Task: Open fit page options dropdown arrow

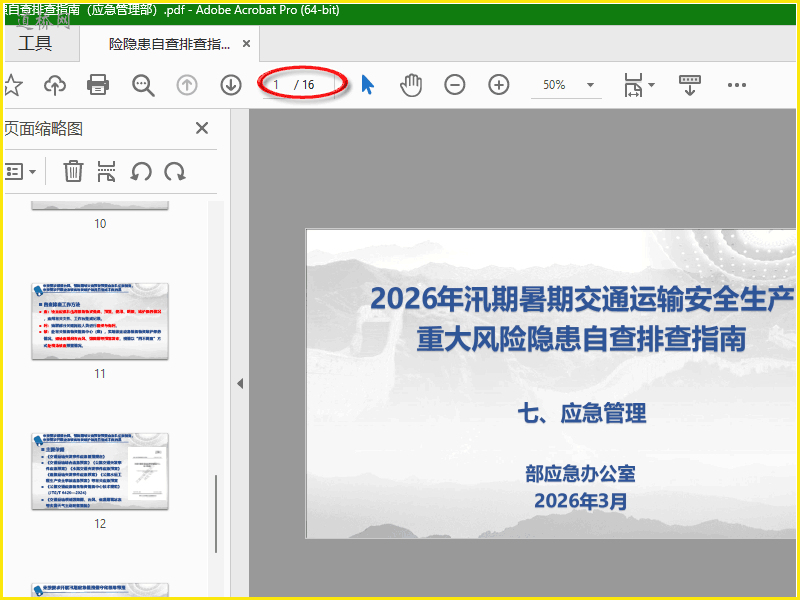Action: pyautogui.click(x=652, y=85)
